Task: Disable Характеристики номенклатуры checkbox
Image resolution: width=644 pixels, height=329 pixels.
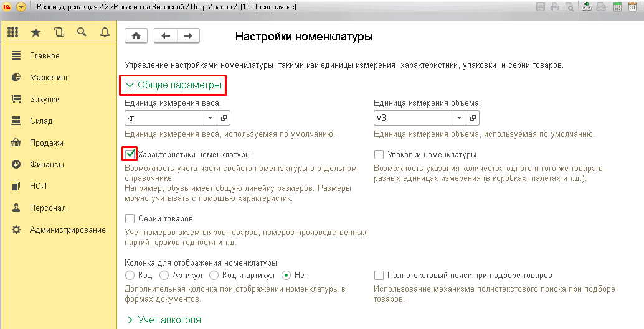Action: tap(130, 154)
